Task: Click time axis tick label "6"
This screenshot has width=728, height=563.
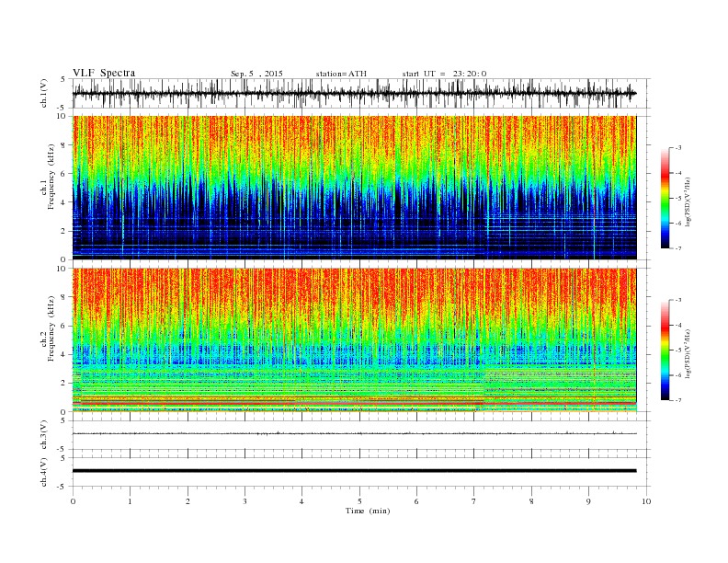Action: tap(416, 501)
